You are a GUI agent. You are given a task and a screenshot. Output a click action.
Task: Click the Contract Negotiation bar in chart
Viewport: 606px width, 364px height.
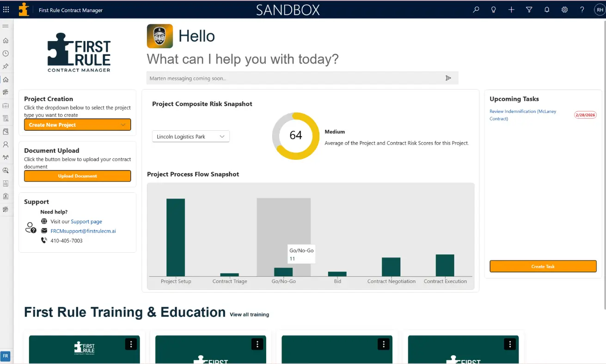pos(391,267)
